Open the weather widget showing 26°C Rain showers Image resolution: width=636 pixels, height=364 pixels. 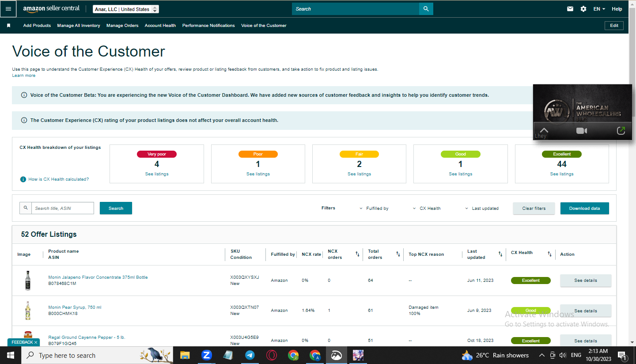(495, 355)
